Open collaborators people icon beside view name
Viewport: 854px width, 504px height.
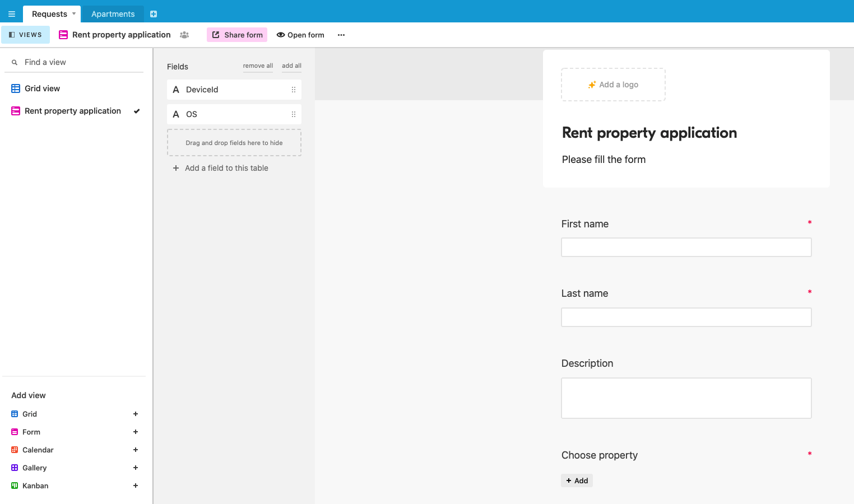pos(184,35)
